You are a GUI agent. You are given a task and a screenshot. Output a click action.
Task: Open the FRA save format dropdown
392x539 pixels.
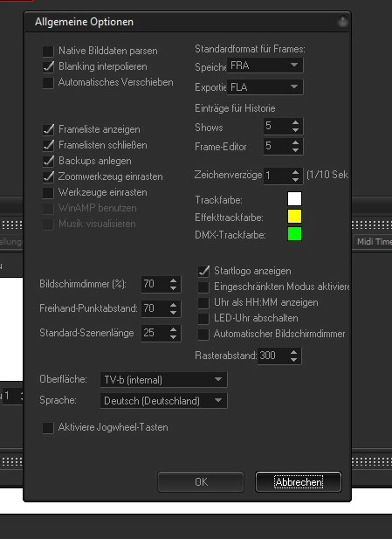[x=265, y=66]
